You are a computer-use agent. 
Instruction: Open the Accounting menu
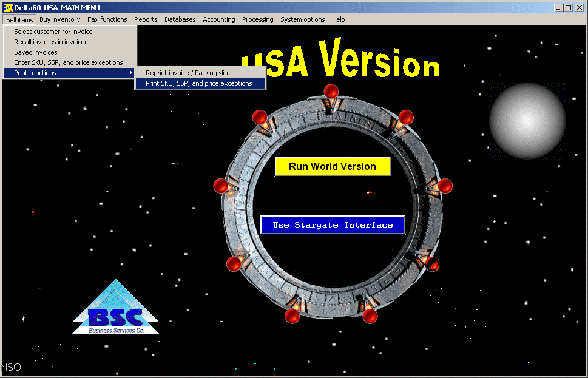pyautogui.click(x=218, y=19)
